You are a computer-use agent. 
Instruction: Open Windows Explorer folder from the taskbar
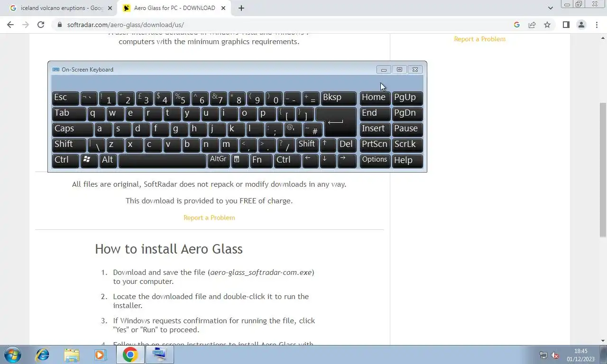click(72, 355)
